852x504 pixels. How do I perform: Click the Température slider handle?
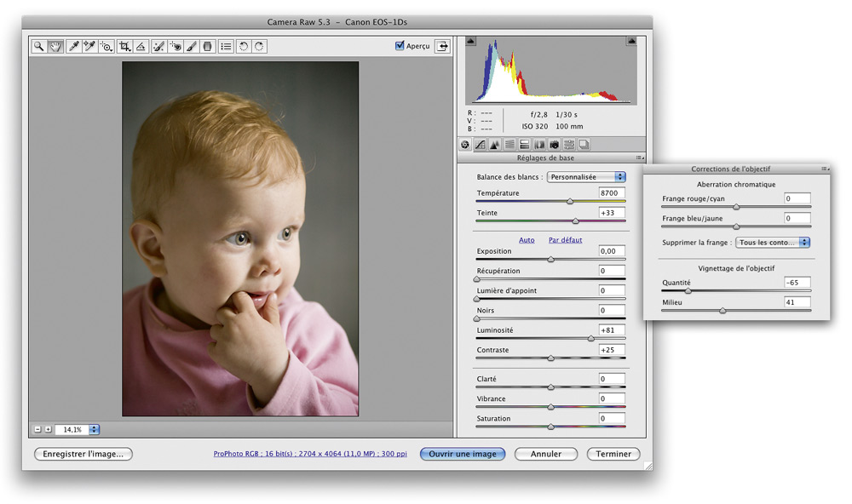[570, 202]
